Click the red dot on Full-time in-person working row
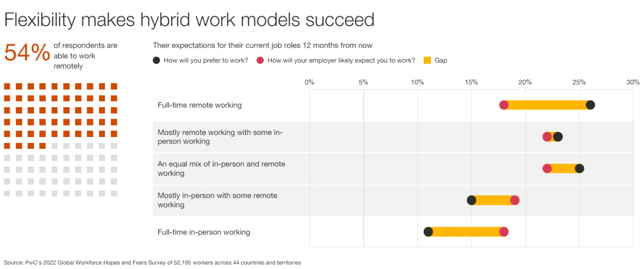Image resolution: width=644 pixels, height=269 pixels. tap(504, 232)
